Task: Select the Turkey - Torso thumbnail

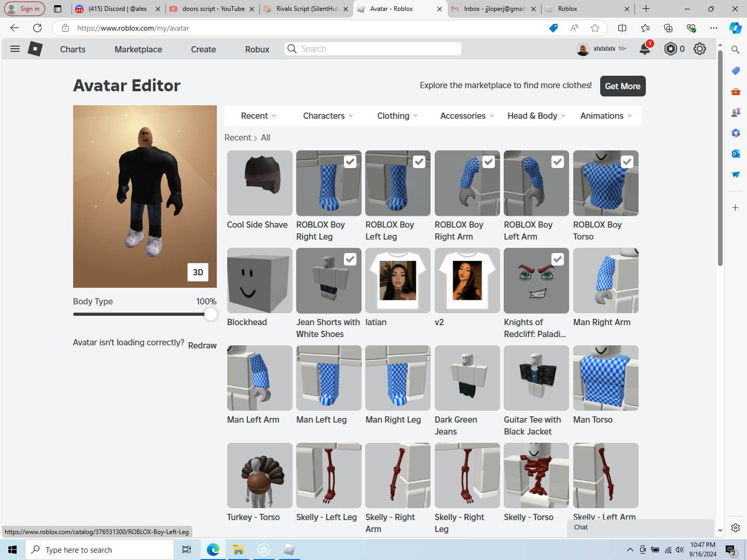Action: tap(260, 475)
